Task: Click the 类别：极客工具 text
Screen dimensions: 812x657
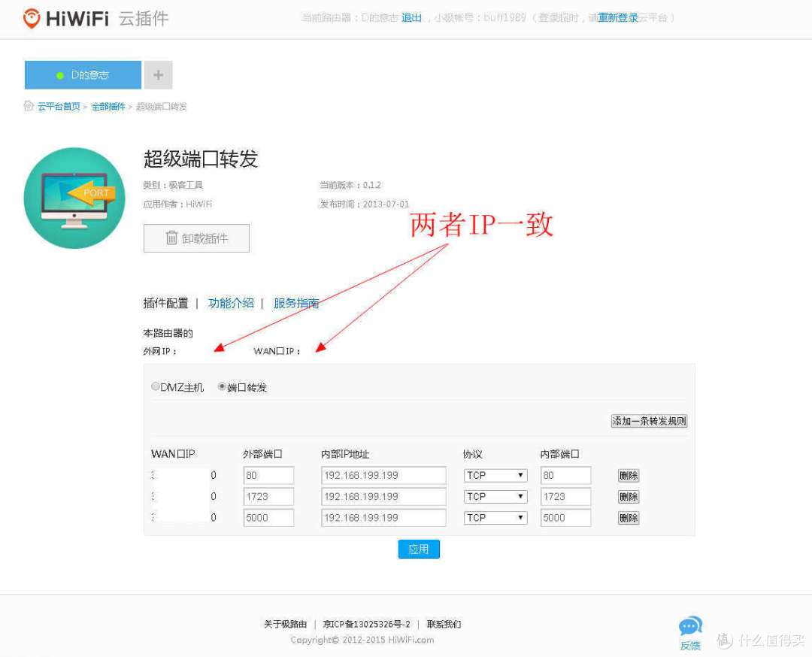Action: point(173,185)
